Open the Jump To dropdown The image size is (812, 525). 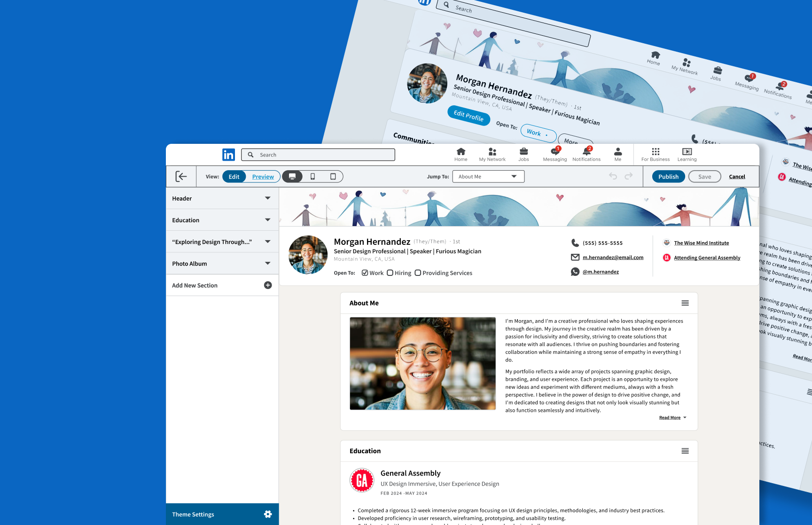(488, 176)
